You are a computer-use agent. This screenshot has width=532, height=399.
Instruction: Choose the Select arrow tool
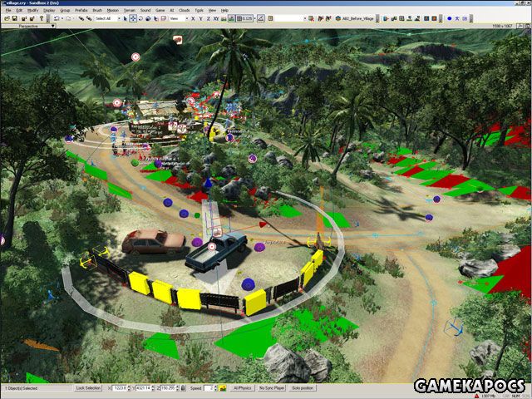[126, 18]
